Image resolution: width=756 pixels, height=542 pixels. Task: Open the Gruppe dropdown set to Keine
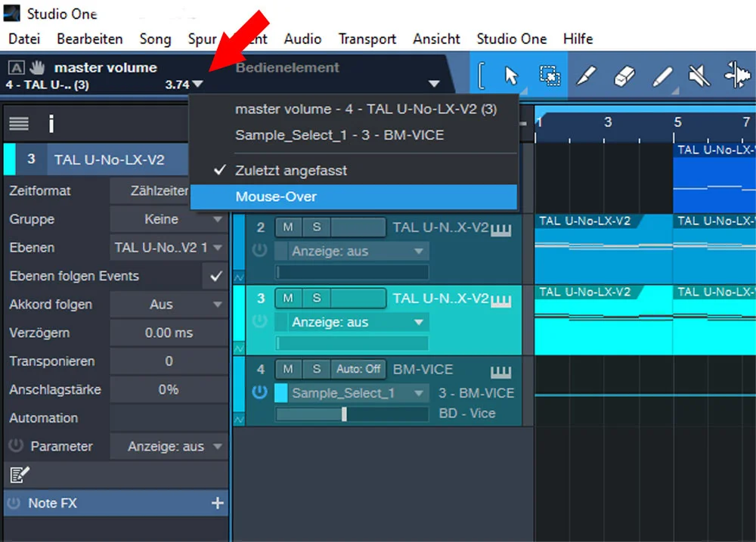(169, 219)
